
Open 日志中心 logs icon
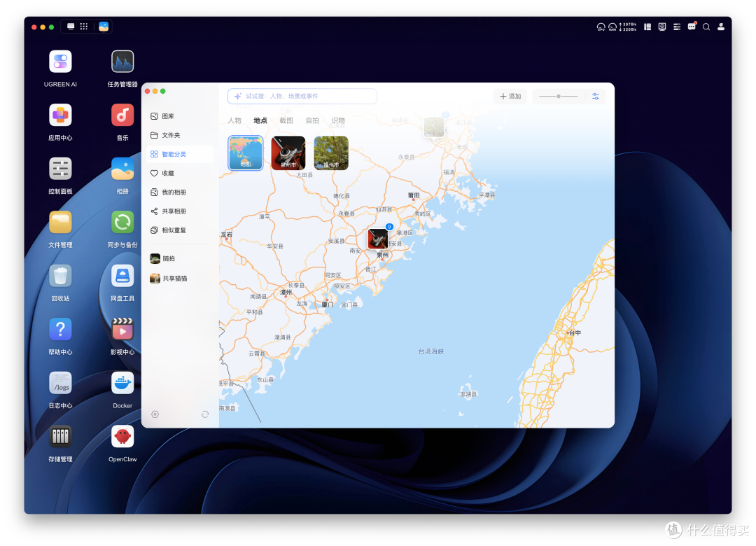60,383
